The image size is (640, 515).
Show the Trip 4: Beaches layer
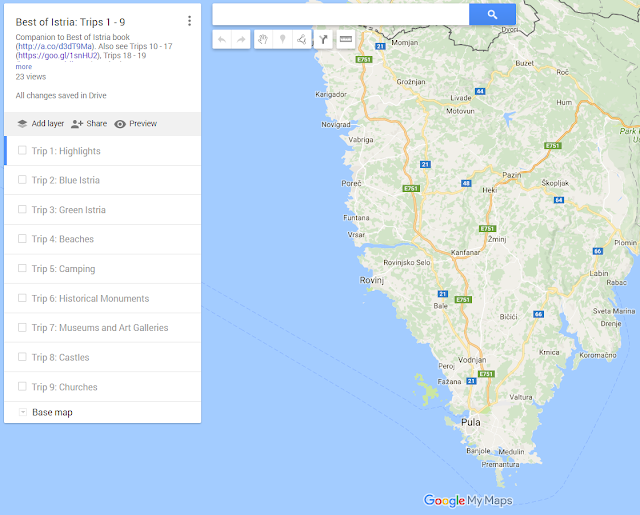pyautogui.click(x=22, y=239)
